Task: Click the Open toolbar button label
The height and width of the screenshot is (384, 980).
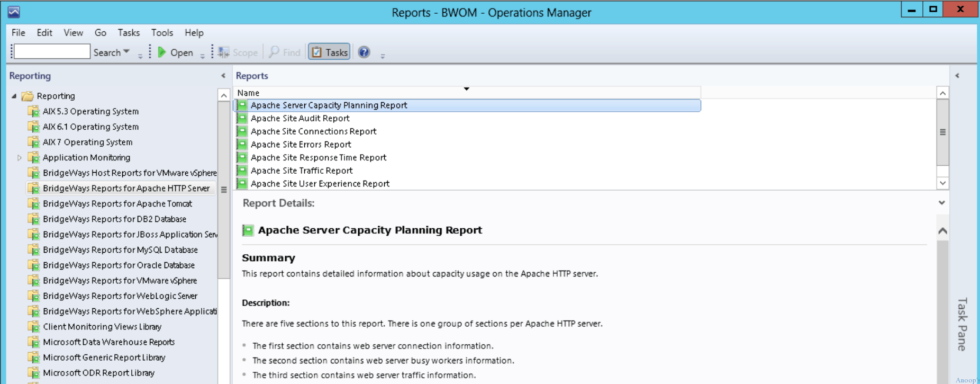Action: coord(182,52)
